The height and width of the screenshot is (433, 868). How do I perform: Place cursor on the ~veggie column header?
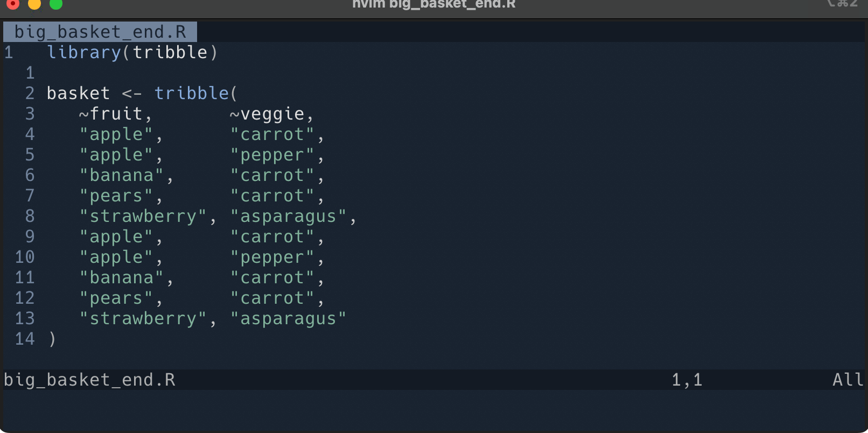point(267,114)
